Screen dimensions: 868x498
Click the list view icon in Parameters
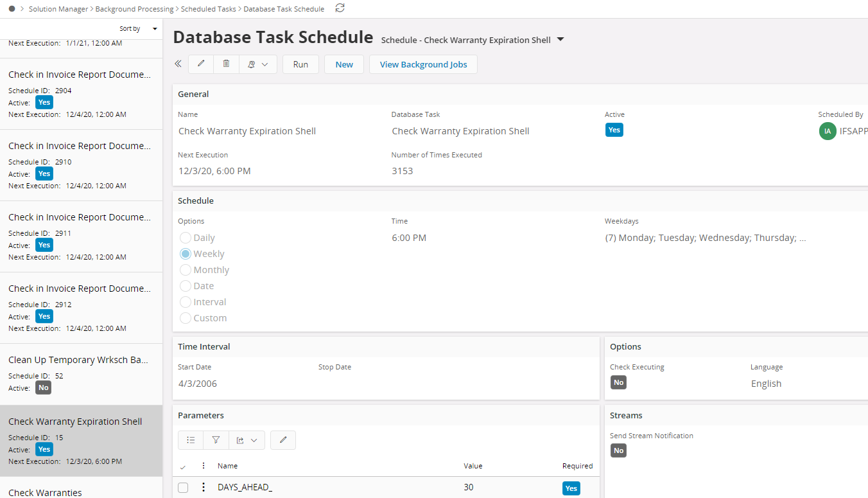191,440
